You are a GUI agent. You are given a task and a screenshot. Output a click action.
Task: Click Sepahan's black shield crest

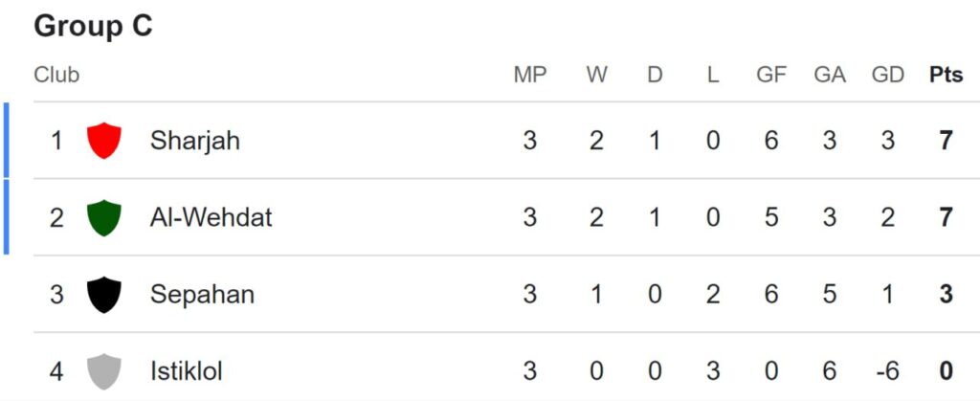[103, 294]
